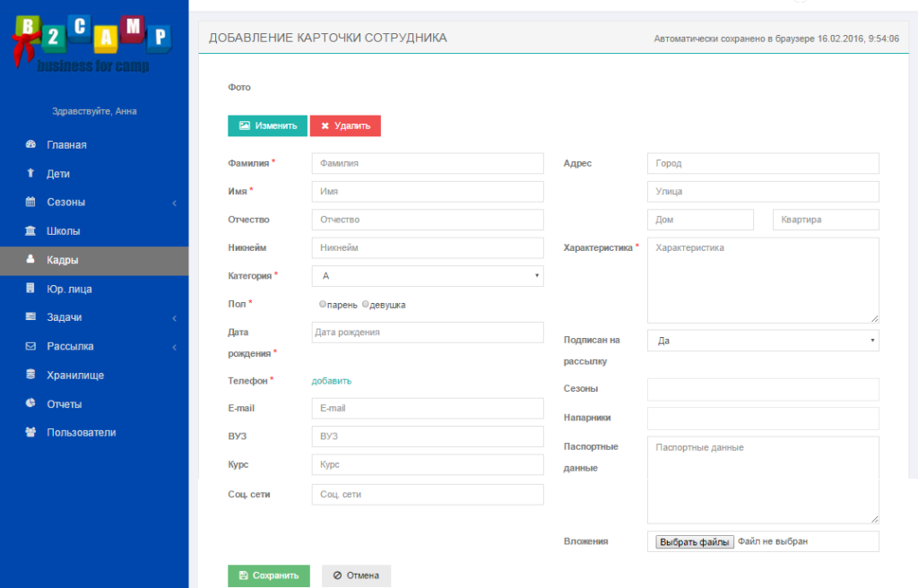Image resolution: width=918 pixels, height=588 pixels.
Task: Click the Дети sidebar icon
Action: [x=30, y=173]
